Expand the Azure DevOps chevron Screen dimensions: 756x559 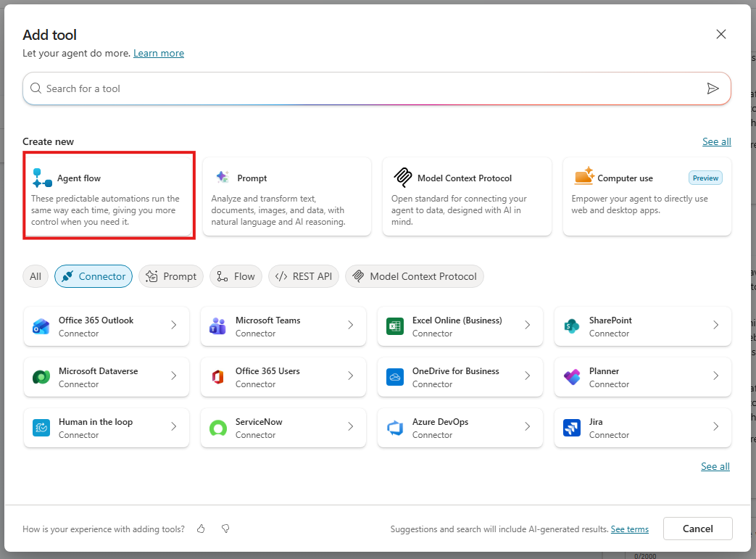pyautogui.click(x=528, y=426)
